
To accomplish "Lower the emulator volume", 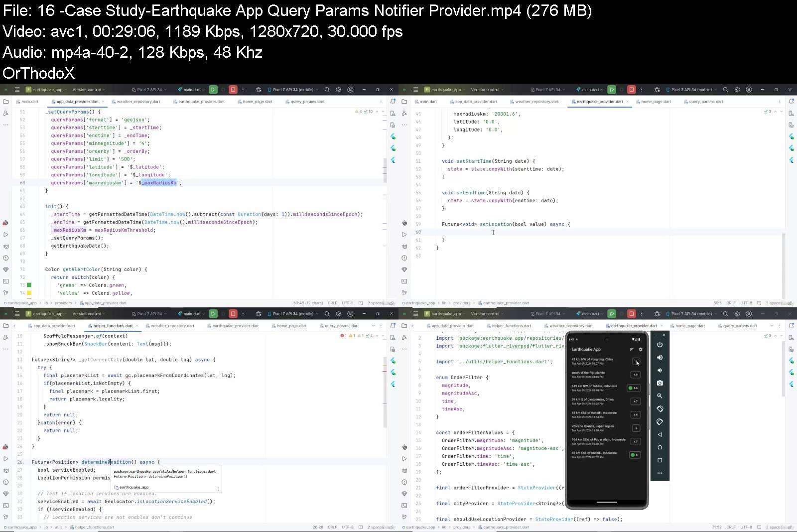I will tap(660, 370).
